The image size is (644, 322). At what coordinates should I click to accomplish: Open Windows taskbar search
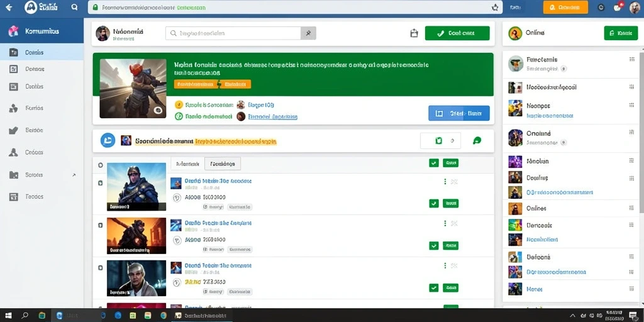pos(25,316)
